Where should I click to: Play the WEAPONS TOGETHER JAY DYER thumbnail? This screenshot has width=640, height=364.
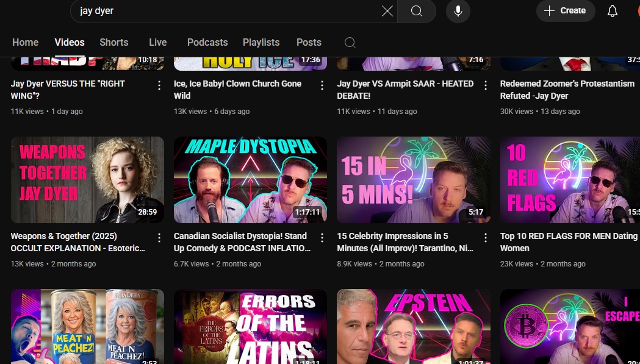[87, 180]
